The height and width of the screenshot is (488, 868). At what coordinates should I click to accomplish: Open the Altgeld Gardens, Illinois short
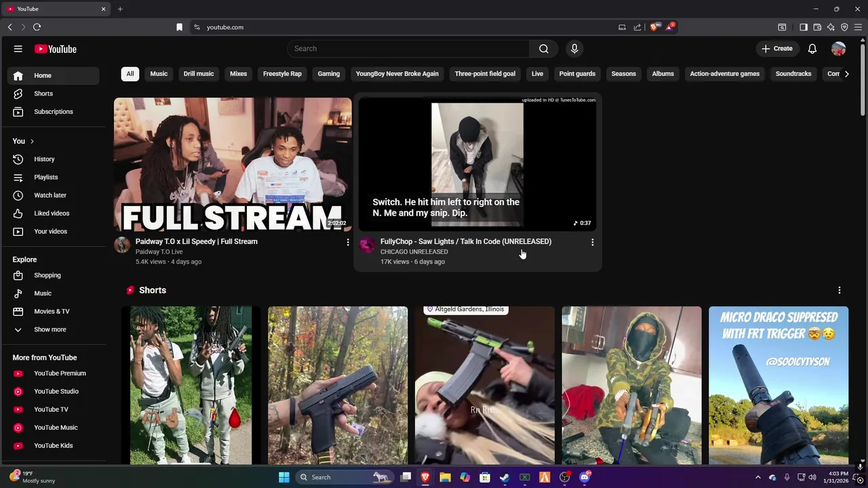point(484,385)
